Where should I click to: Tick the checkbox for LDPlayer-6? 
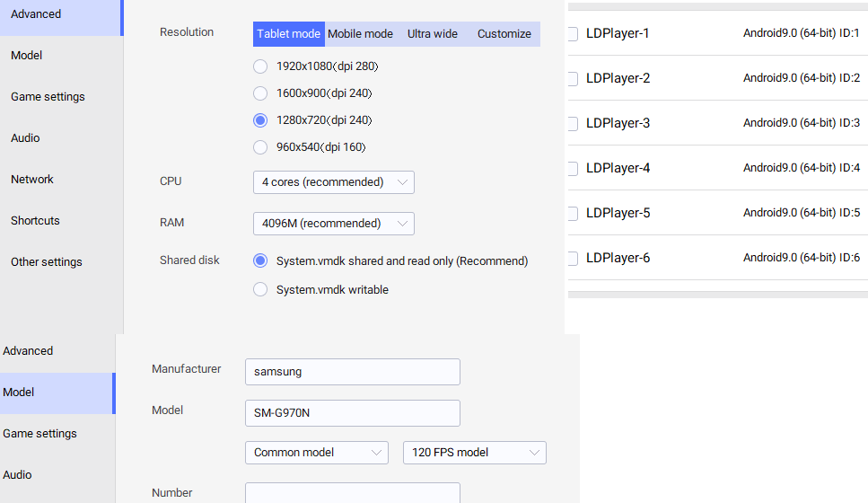[573, 258]
